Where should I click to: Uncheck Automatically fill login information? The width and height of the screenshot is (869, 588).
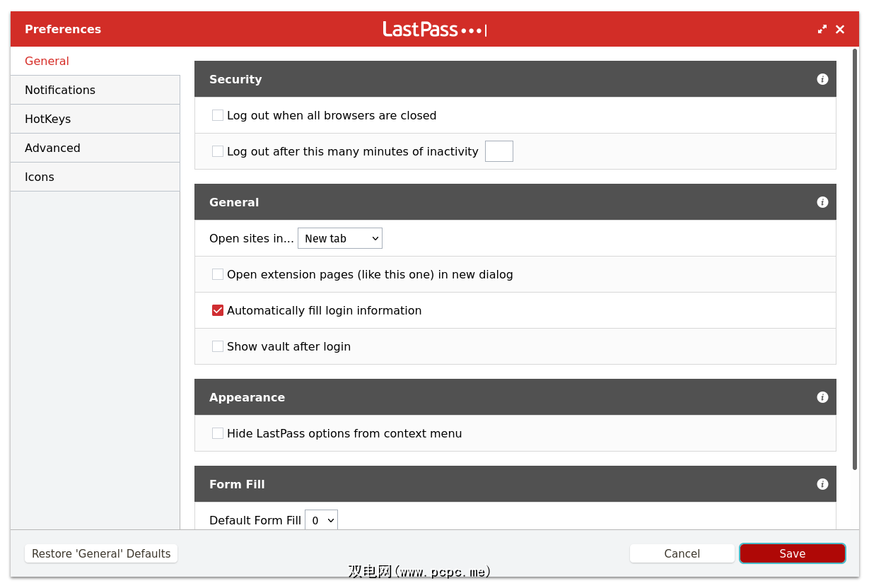tap(218, 310)
